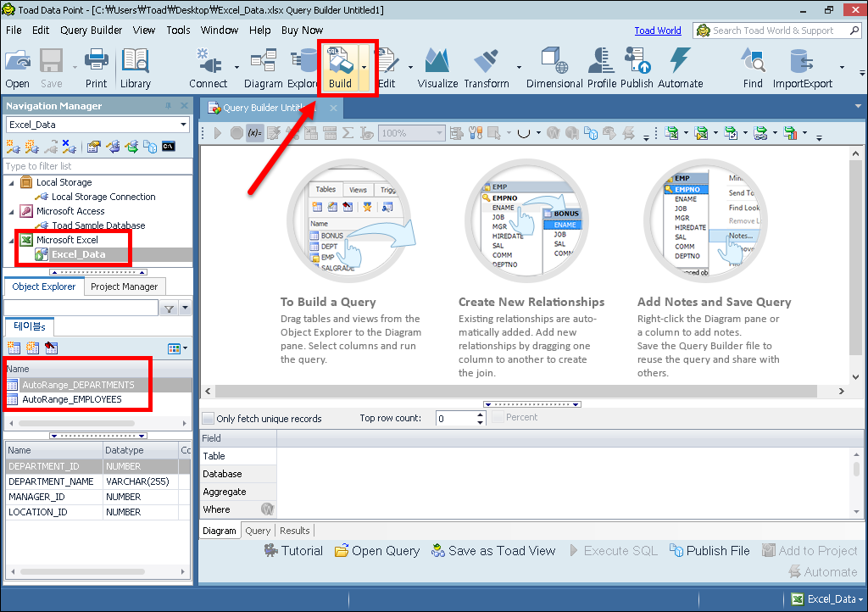Click the C:\ command prompt icon
Screen dimensions: 868x612
click(x=169, y=147)
